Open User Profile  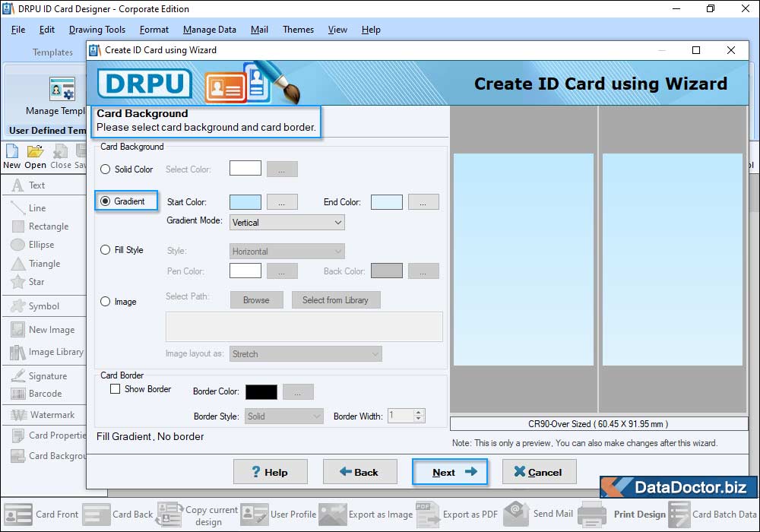[x=278, y=514]
